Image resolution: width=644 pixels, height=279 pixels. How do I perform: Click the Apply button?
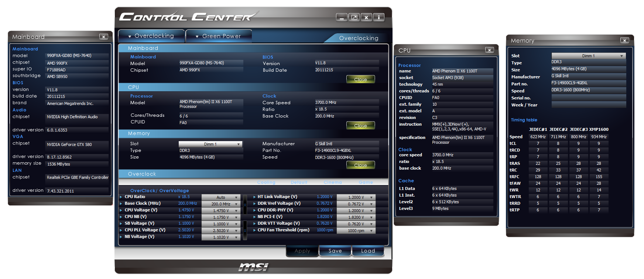tap(302, 251)
